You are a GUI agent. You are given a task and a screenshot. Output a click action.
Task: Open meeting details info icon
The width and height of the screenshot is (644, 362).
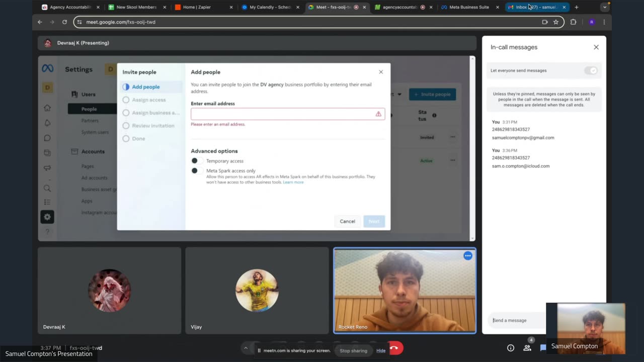tap(511, 348)
